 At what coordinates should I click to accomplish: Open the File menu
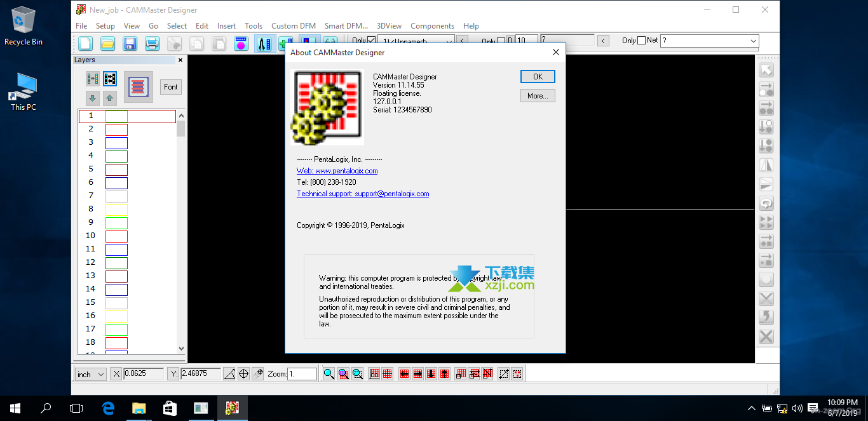coord(81,26)
